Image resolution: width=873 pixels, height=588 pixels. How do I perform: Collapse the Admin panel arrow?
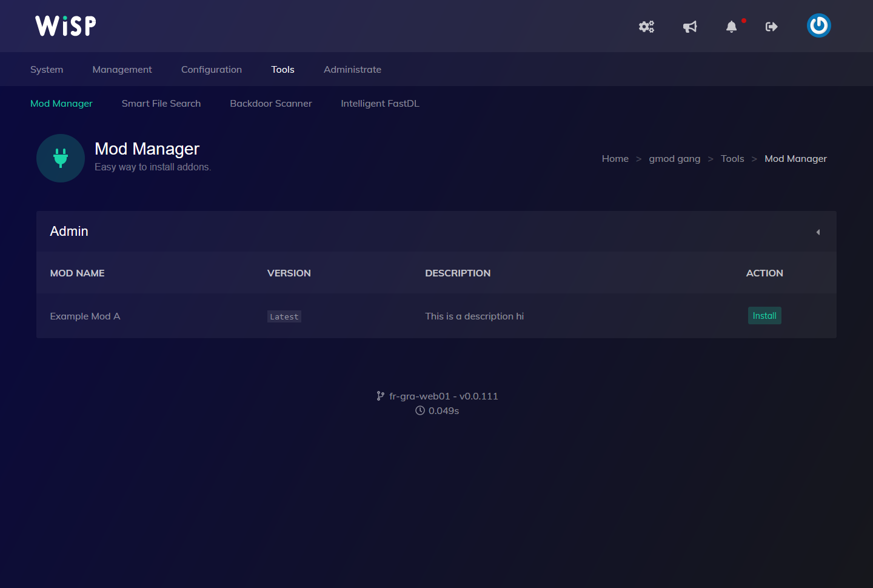[818, 232]
